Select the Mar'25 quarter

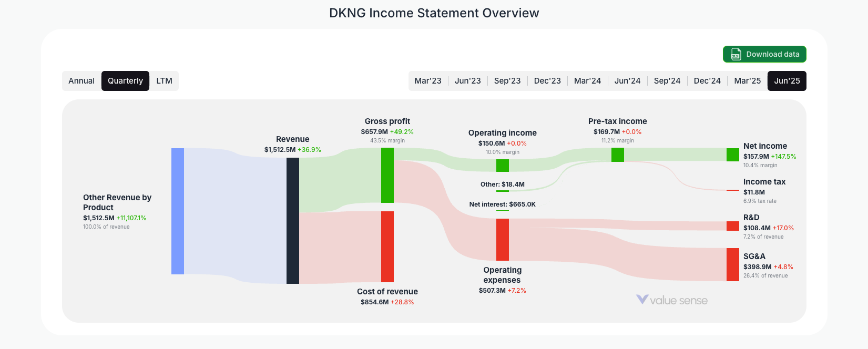coord(747,81)
